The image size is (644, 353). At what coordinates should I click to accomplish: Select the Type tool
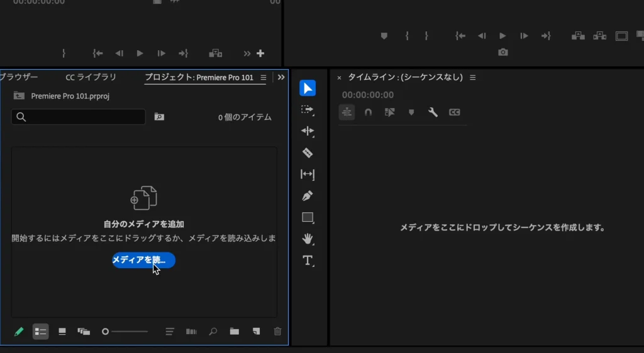tap(308, 261)
